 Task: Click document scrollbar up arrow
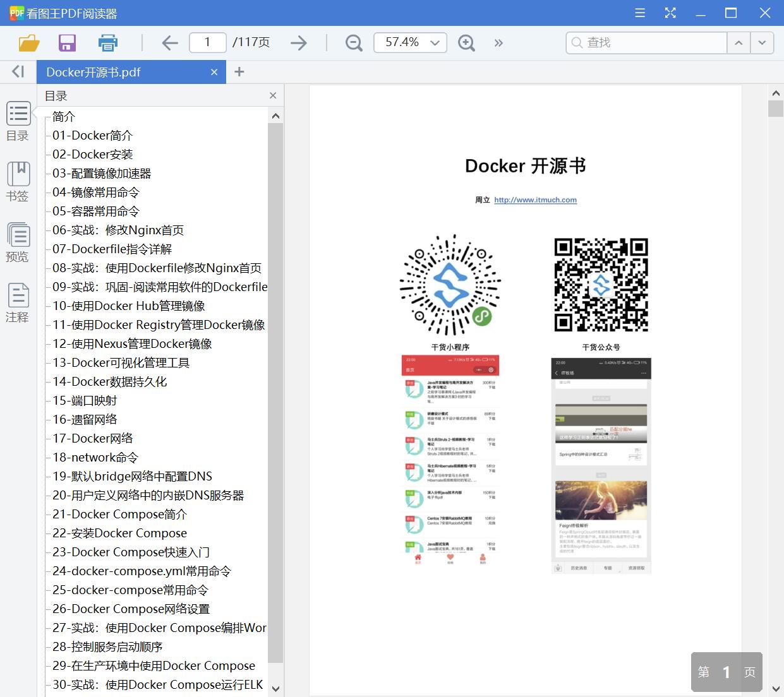point(776,93)
